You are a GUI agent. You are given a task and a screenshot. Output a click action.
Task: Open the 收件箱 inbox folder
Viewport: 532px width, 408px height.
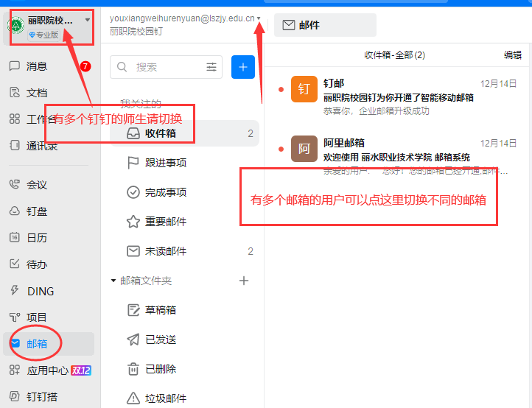coord(184,133)
